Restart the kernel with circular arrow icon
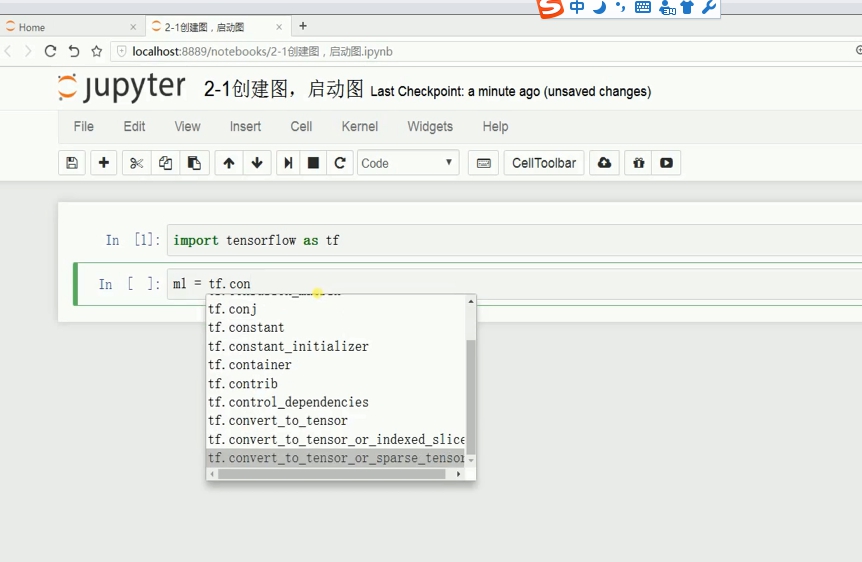 (x=340, y=163)
